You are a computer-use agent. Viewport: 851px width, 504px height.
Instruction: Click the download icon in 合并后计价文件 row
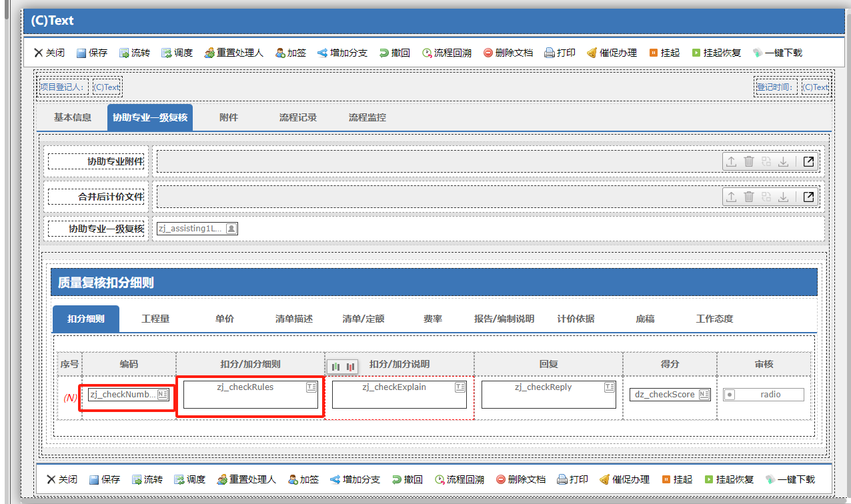pos(784,197)
